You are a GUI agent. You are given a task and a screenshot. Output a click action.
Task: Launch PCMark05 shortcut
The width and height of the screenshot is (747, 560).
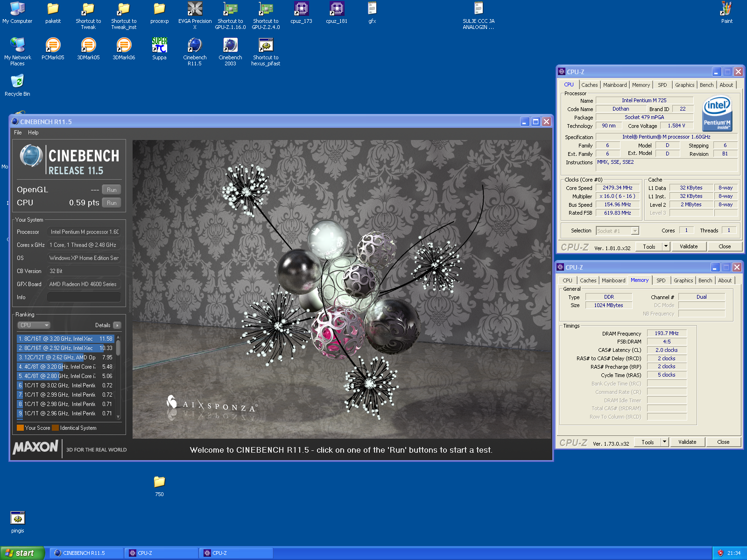pyautogui.click(x=53, y=49)
